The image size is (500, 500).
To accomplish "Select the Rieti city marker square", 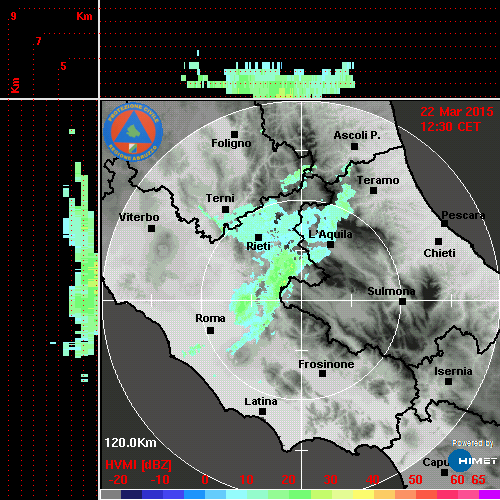I will 258,238.
